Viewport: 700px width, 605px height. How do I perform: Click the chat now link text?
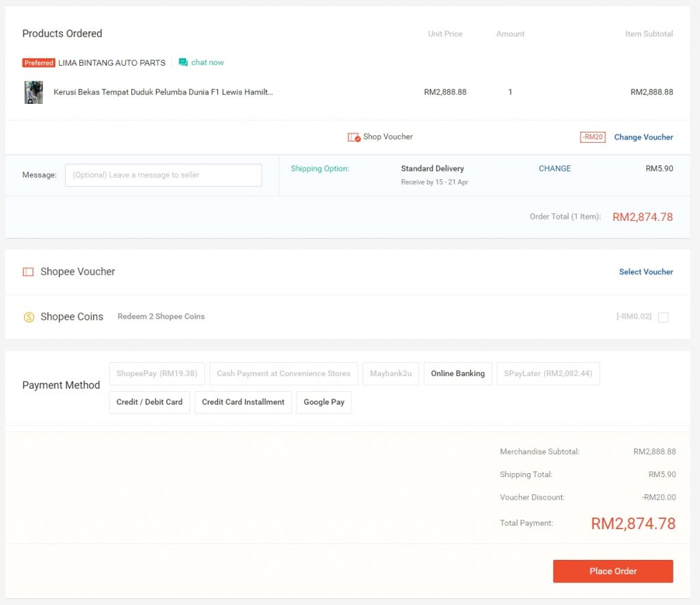[x=207, y=62]
